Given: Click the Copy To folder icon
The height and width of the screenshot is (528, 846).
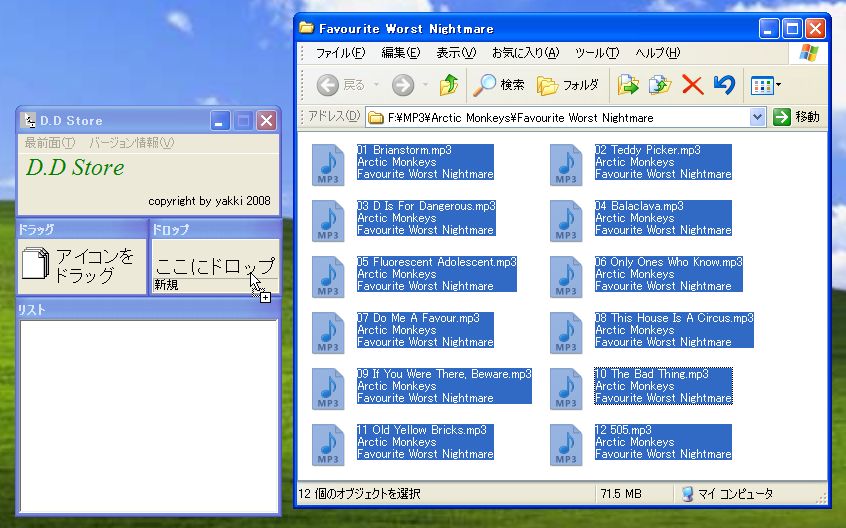Looking at the screenshot, I should point(660,85).
